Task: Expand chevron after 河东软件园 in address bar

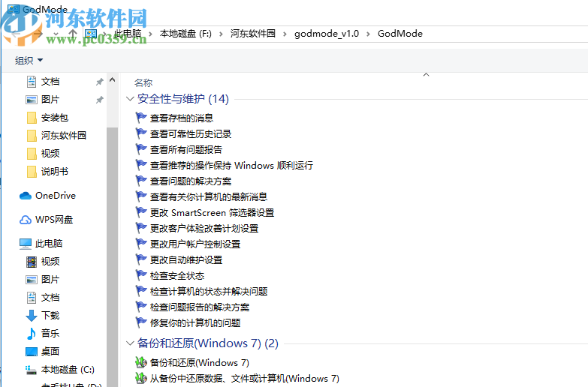Action: click(x=285, y=34)
